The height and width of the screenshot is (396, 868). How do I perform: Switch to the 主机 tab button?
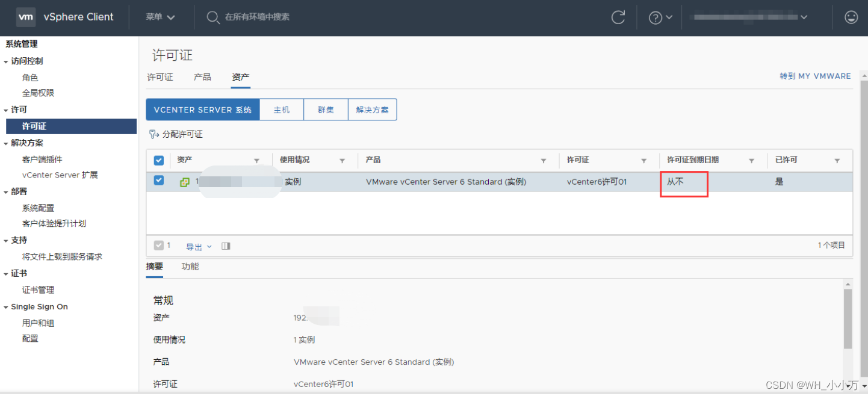pyautogui.click(x=282, y=110)
